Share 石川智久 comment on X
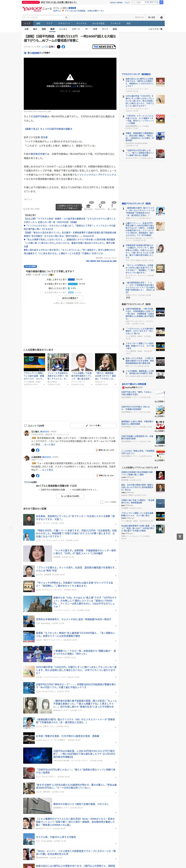186x868 pixels. coord(33,450)
